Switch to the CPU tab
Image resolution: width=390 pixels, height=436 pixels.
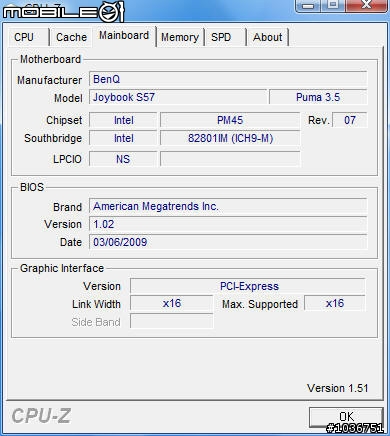28,37
